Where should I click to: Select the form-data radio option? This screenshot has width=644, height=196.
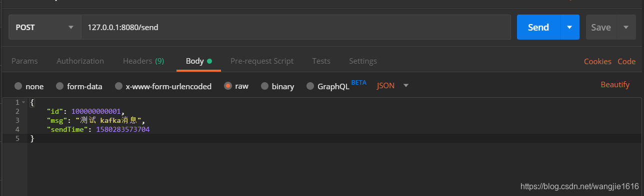59,86
